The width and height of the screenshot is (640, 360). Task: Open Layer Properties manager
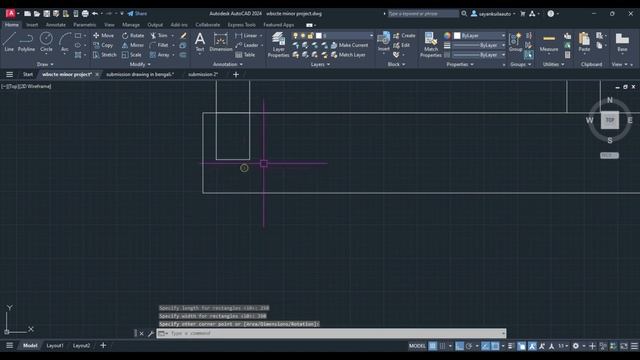pos(278,44)
